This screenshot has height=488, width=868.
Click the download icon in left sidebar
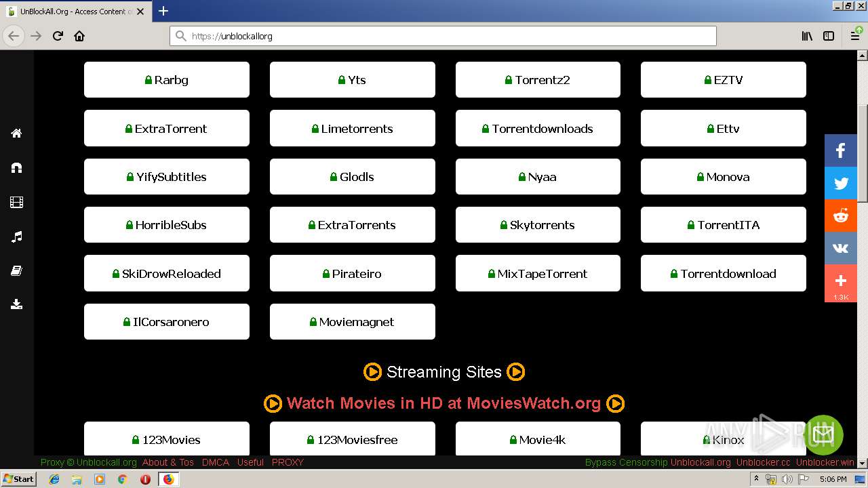[17, 304]
